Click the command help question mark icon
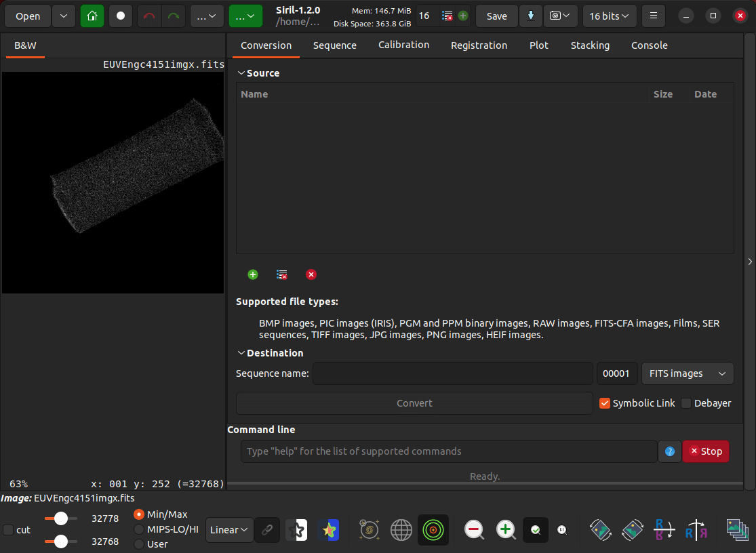Image resolution: width=756 pixels, height=553 pixels. click(x=670, y=451)
